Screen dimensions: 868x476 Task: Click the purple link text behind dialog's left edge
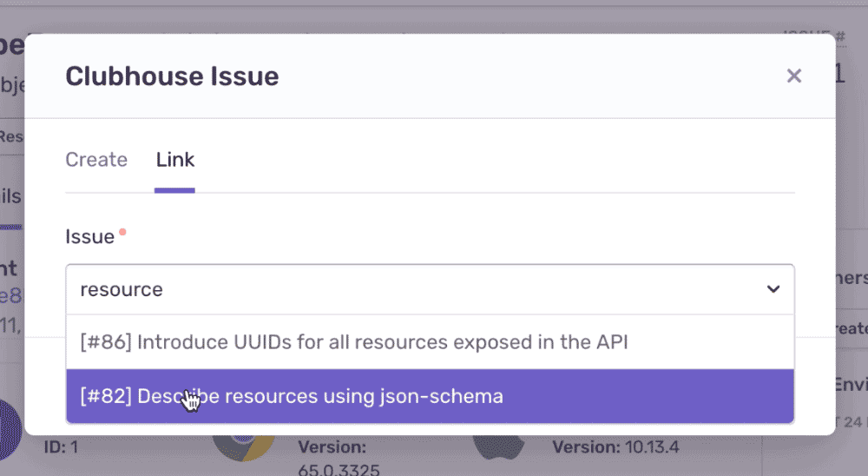[11, 296]
